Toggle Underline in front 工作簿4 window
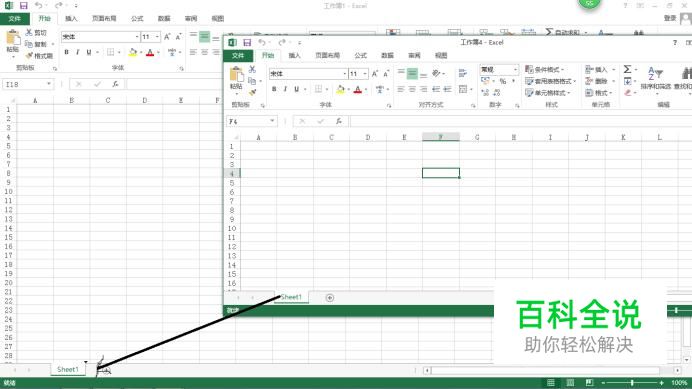This screenshot has width=692, height=389. pyautogui.click(x=297, y=89)
